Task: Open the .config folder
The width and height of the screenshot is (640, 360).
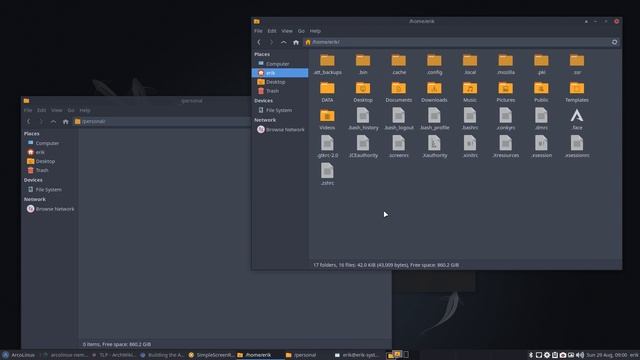Action: [434, 64]
